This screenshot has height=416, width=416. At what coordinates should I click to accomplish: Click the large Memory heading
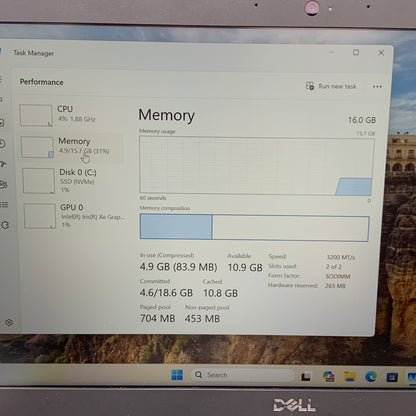pyautogui.click(x=166, y=115)
